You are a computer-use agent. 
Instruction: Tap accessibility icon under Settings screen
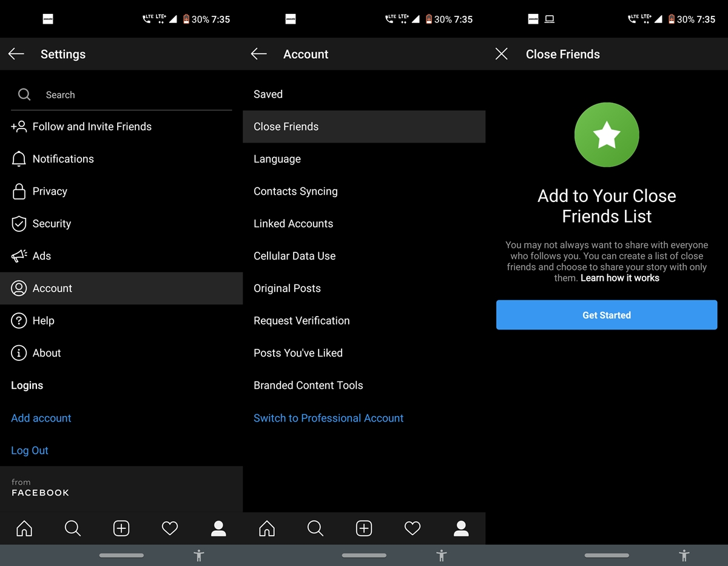pyautogui.click(x=199, y=555)
